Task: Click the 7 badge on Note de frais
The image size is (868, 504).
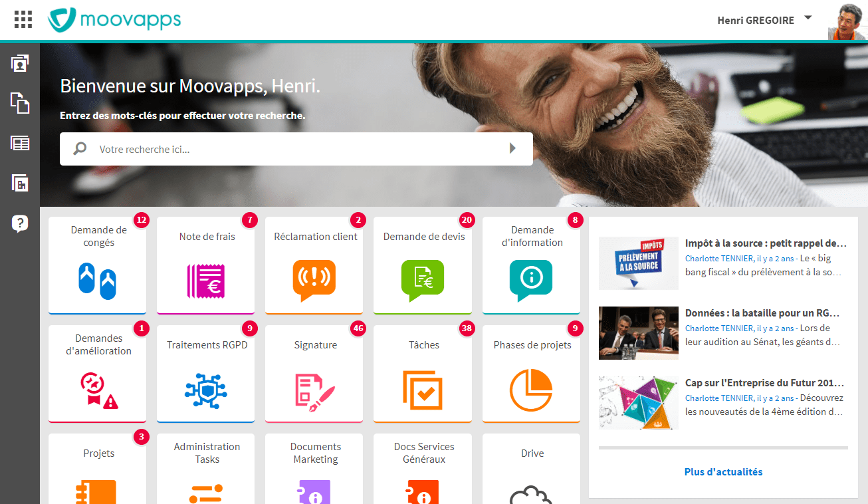Action: (249, 219)
